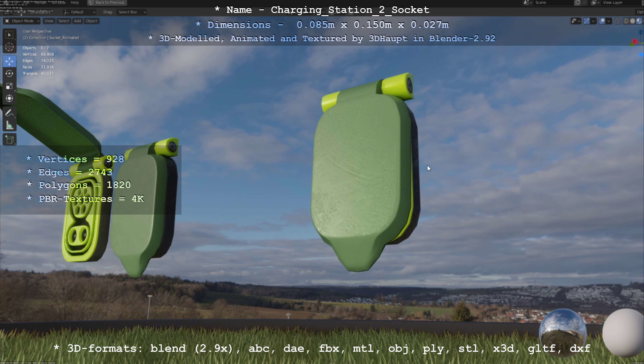Image resolution: width=644 pixels, height=364 pixels.
Task: Switch to material preview shading
Action: click(x=639, y=21)
